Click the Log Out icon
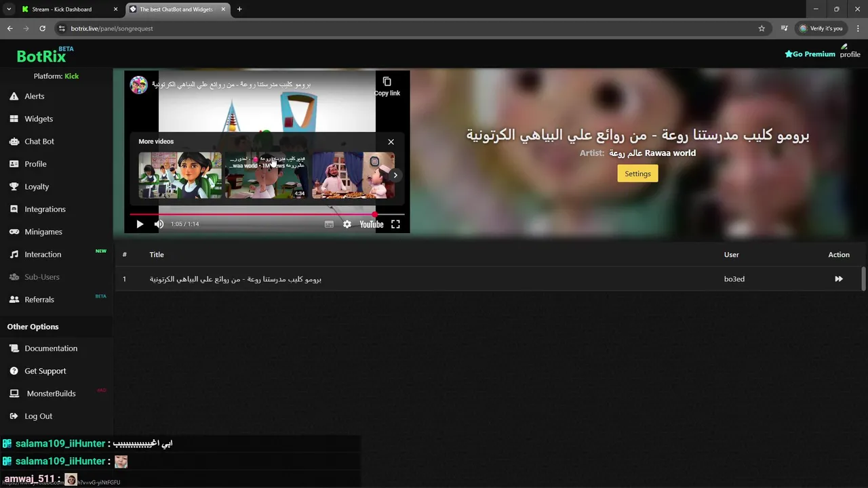 click(x=14, y=416)
